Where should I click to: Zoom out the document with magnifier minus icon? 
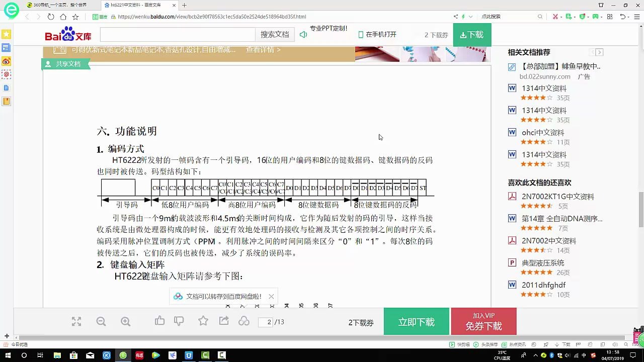coord(101,322)
